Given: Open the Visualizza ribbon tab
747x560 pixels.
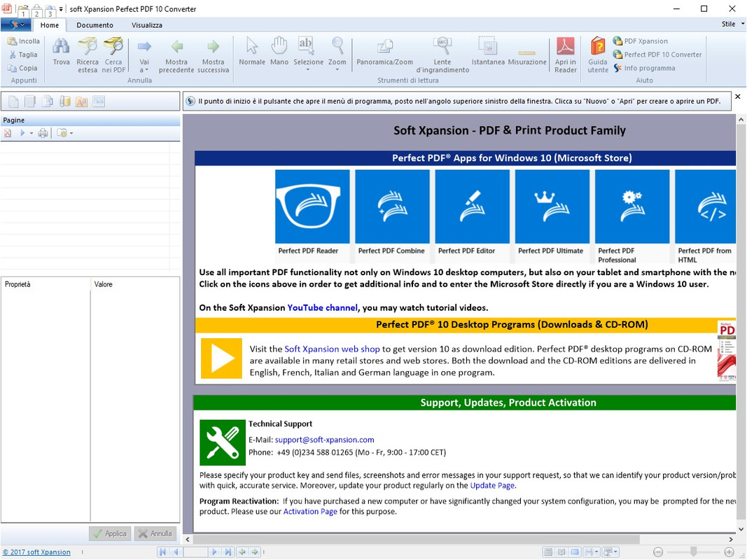Looking at the screenshot, I should 147,25.
